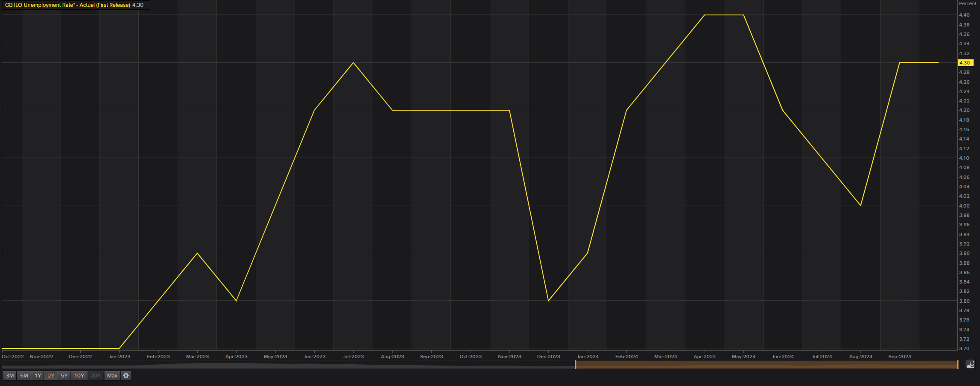Click the Jun-2024 date label
Screen dimensions: 980x386
[x=783, y=357]
